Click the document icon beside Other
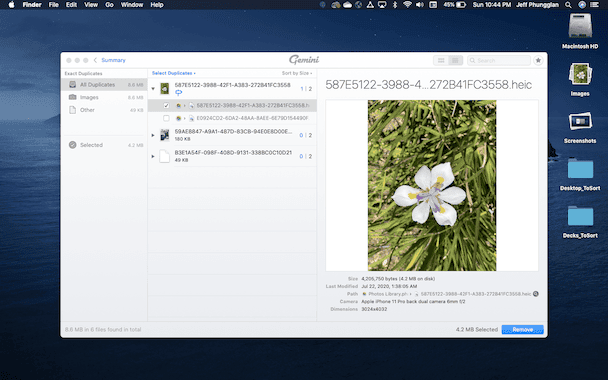Viewport: 608px width, 380px height. coord(73,110)
